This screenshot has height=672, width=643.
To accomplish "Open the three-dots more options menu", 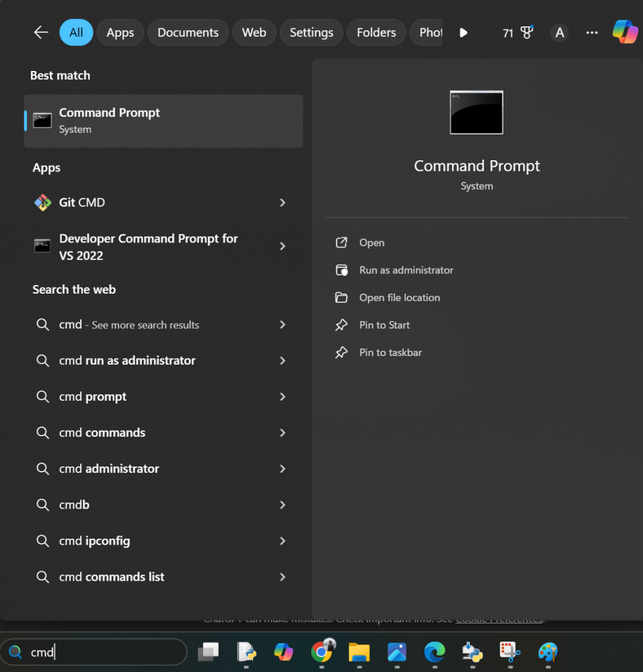I will (592, 33).
